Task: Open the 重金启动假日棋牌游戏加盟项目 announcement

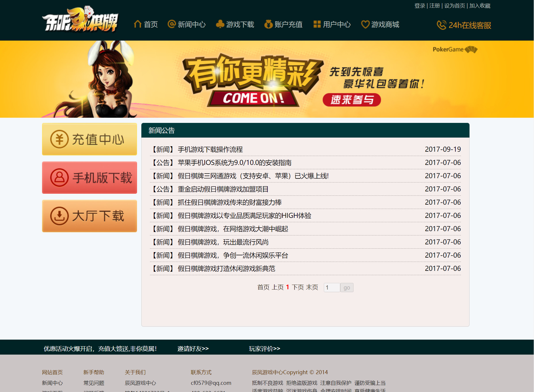Action: (x=223, y=189)
